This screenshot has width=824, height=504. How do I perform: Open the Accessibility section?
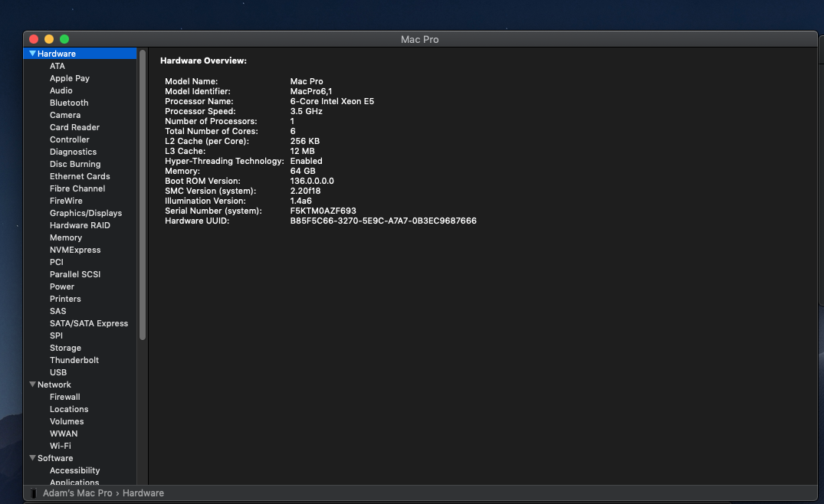pyautogui.click(x=74, y=470)
